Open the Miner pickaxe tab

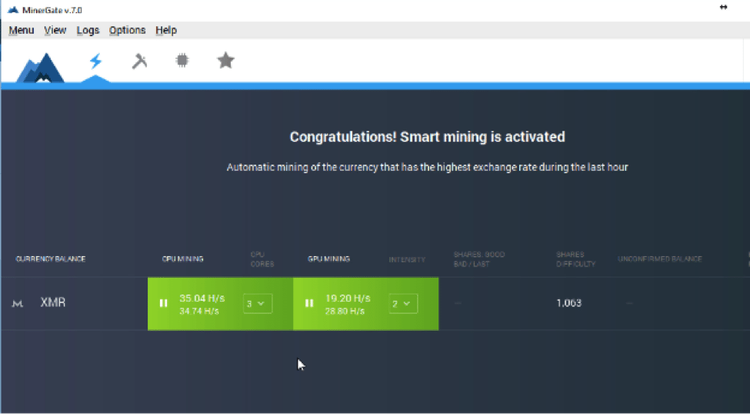pyautogui.click(x=139, y=62)
